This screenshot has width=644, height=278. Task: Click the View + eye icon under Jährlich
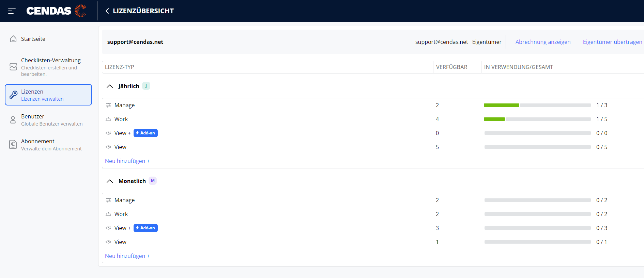108,133
